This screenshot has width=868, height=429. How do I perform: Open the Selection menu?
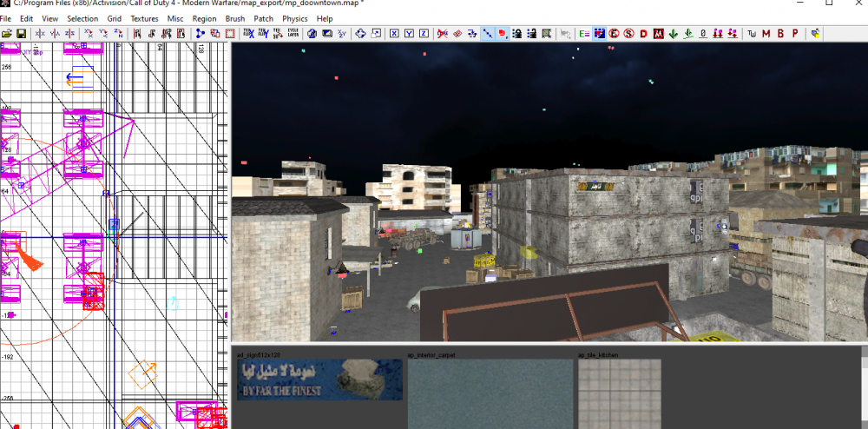click(x=82, y=18)
